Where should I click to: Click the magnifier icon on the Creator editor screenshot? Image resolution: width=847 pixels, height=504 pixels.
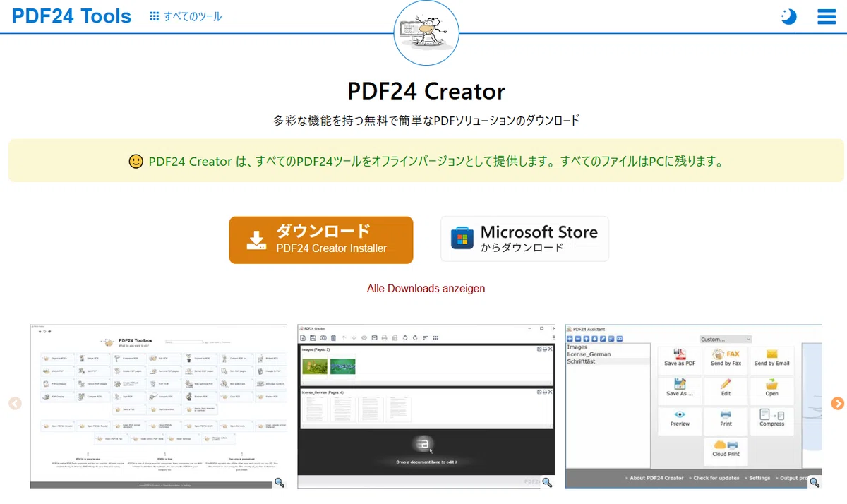[547, 483]
